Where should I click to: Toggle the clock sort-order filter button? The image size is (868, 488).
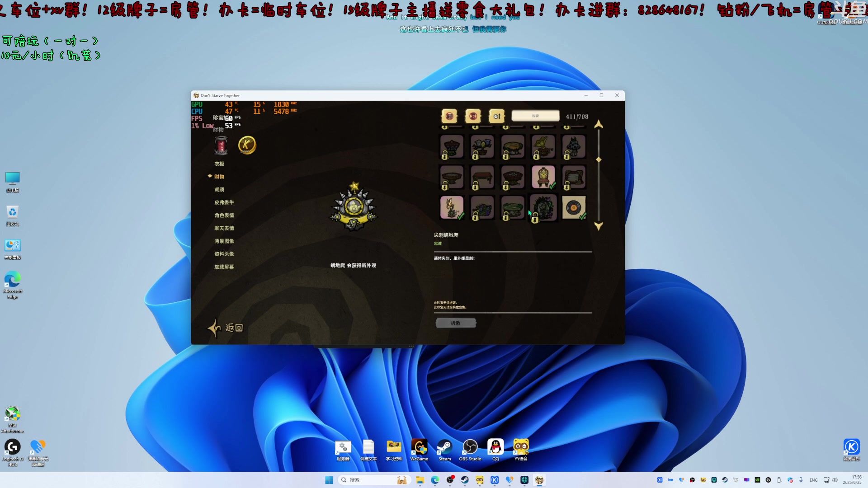pos(496,116)
